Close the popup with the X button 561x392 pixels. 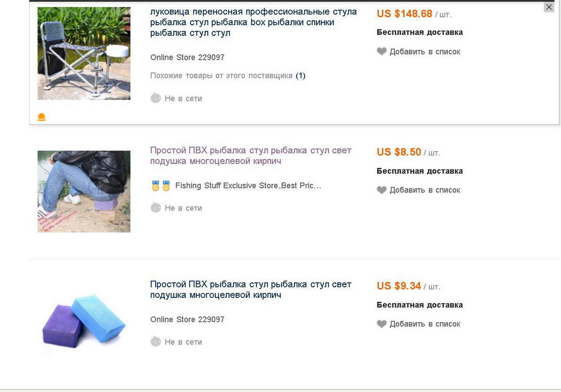(549, 7)
